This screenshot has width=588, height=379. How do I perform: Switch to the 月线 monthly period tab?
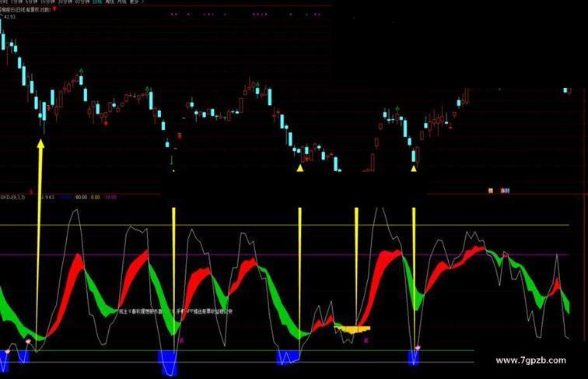pyautogui.click(x=121, y=2)
